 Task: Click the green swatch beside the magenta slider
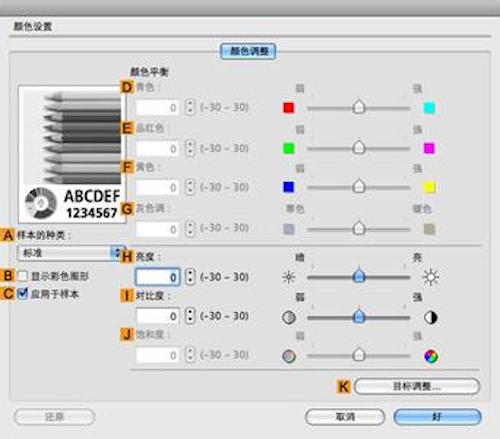coord(289,148)
